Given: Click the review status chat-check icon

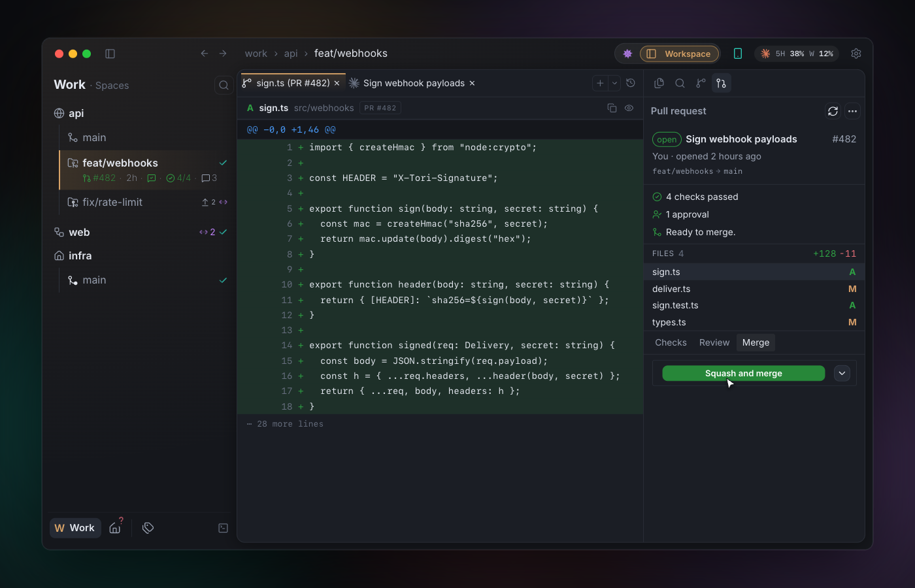Looking at the screenshot, I should pos(152,178).
